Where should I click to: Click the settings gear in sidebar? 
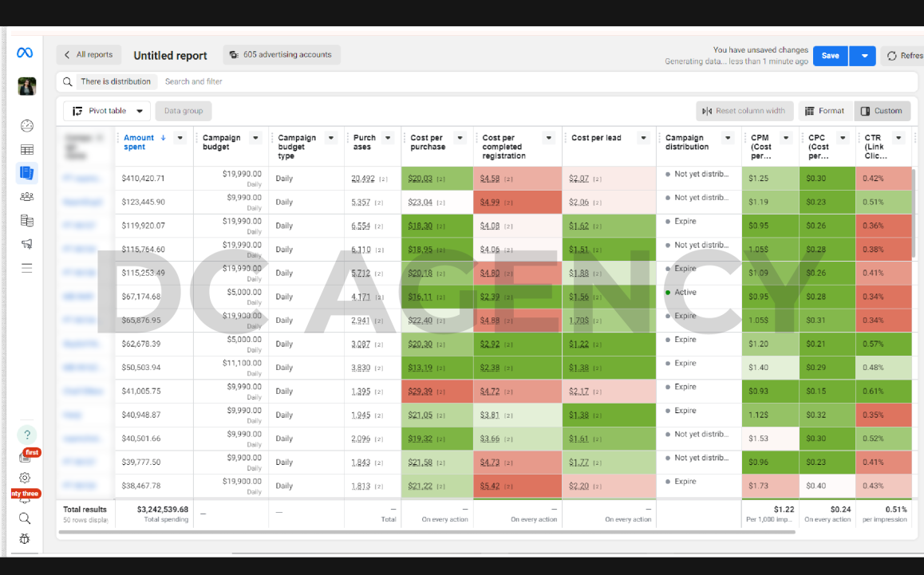coord(25,478)
